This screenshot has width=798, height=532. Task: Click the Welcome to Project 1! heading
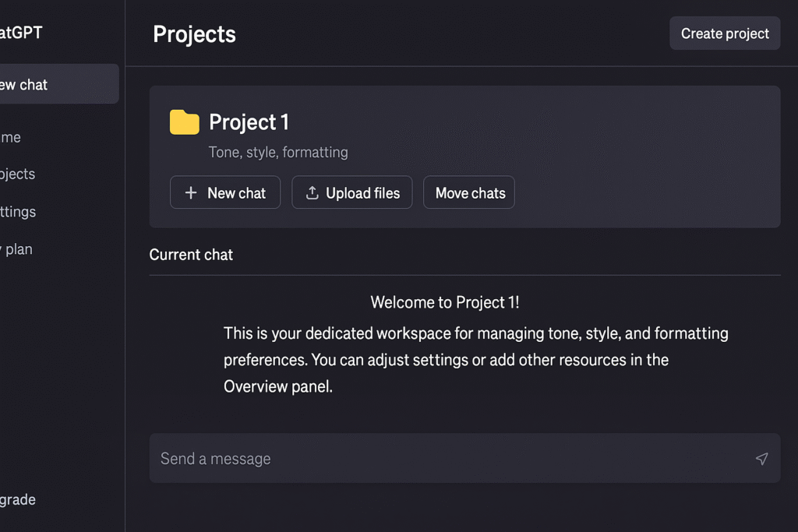tap(444, 302)
